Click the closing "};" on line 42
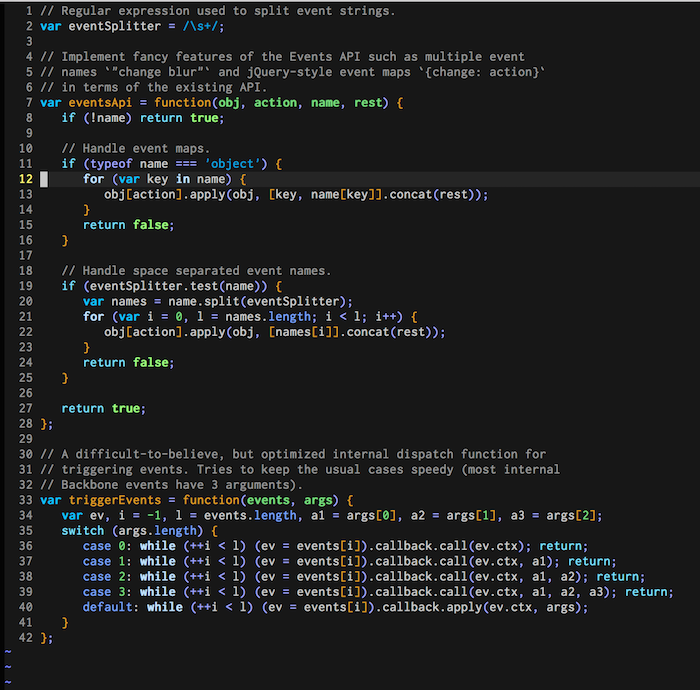 [x=46, y=638]
